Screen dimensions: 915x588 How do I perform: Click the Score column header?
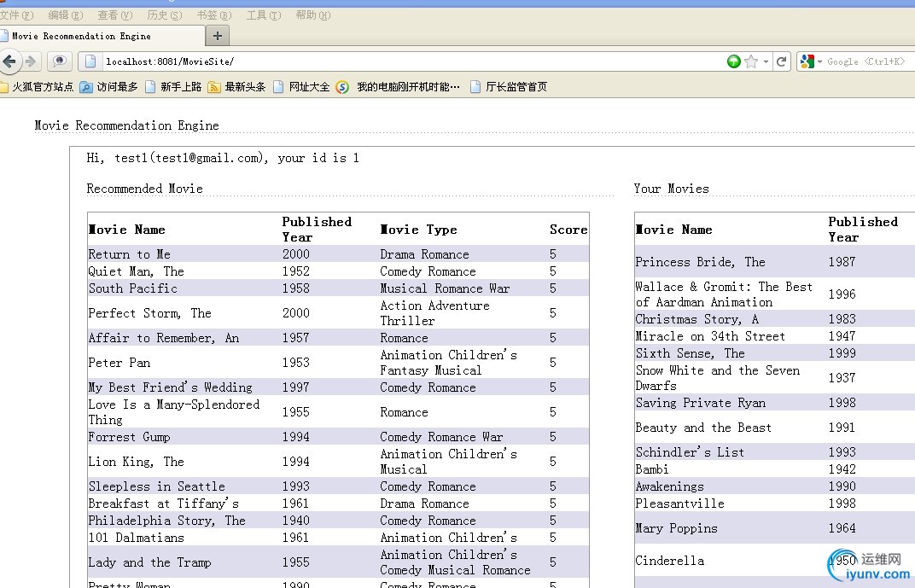pos(568,230)
